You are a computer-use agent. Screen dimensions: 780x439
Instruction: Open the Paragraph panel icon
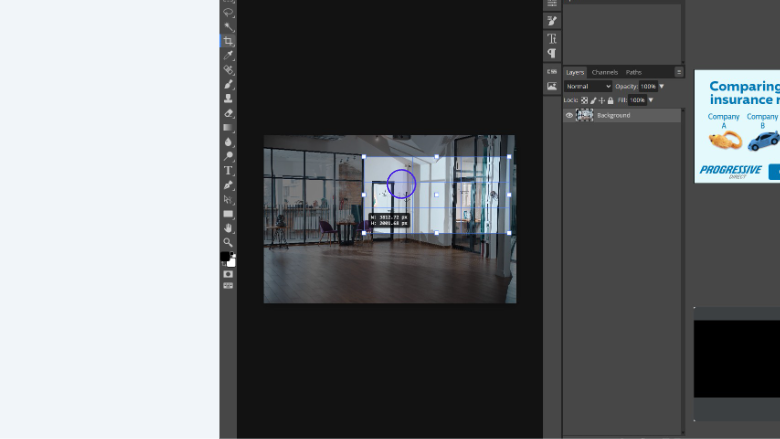tap(552, 53)
